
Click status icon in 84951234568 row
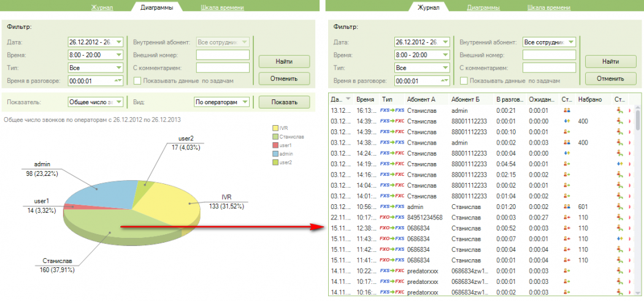click(567, 217)
